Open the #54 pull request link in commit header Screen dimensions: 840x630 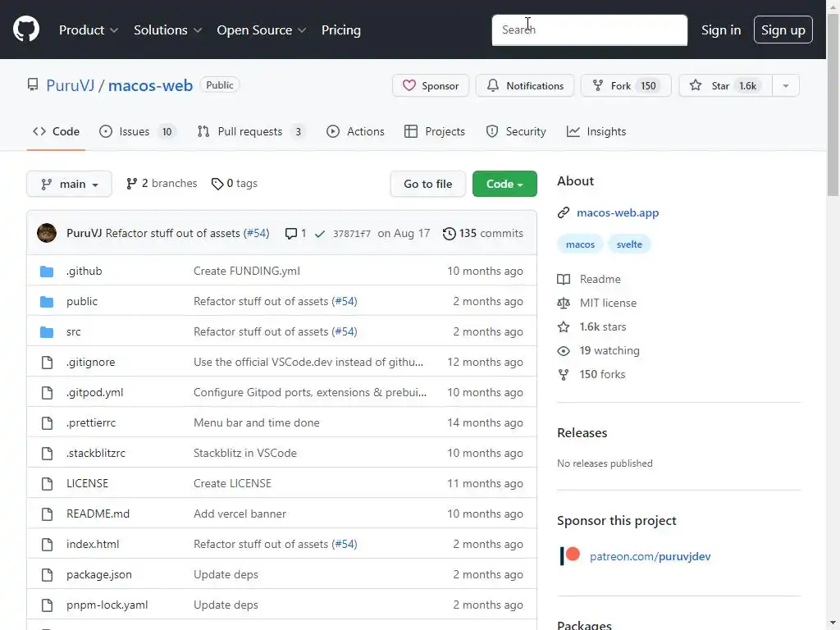[256, 233]
